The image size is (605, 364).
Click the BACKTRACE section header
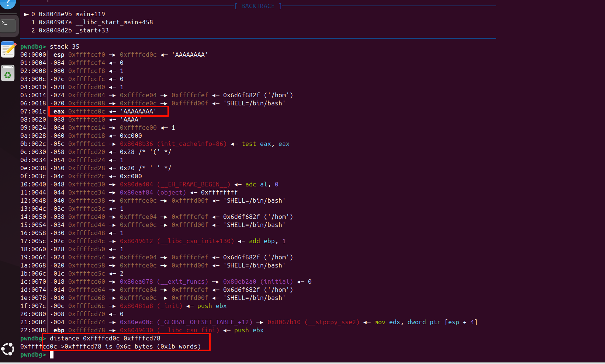(x=258, y=6)
